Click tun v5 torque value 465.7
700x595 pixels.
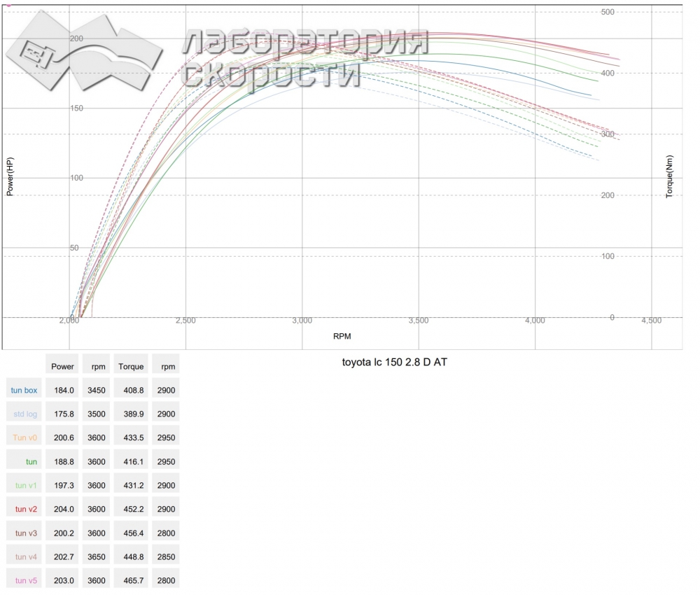(134, 580)
